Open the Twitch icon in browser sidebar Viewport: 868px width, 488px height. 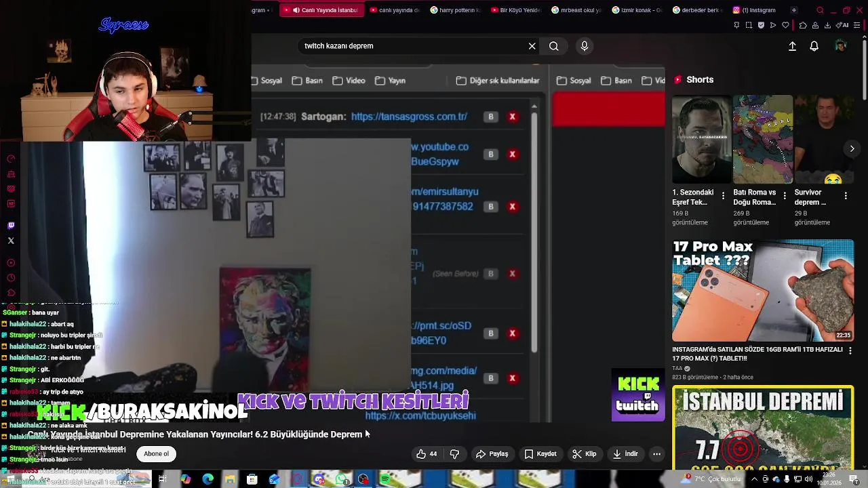click(11, 226)
